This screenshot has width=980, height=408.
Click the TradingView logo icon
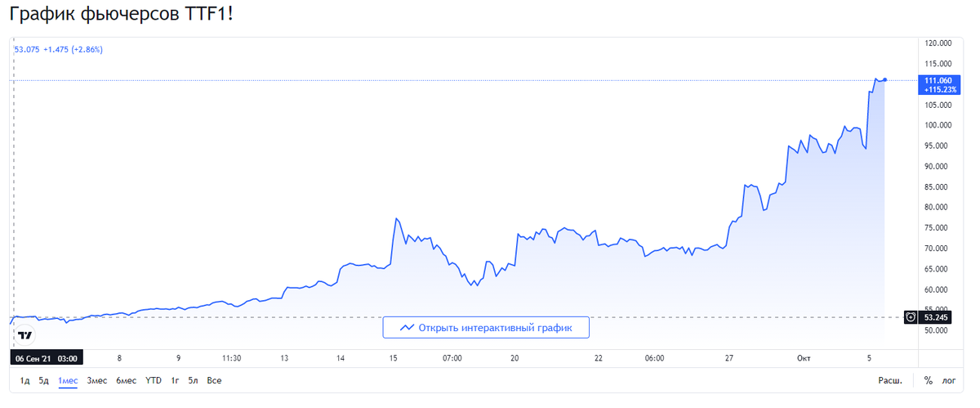pyautogui.click(x=26, y=335)
